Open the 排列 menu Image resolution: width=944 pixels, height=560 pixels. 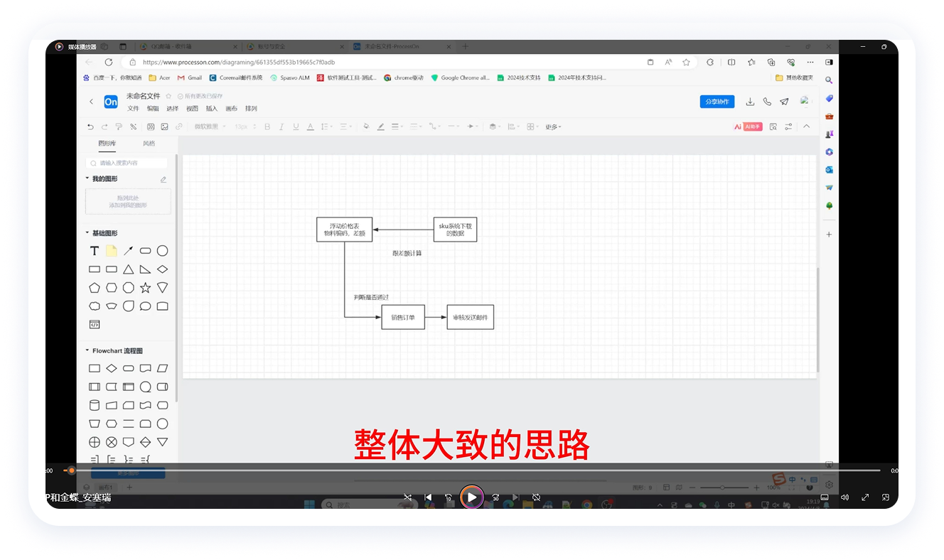(x=251, y=109)
